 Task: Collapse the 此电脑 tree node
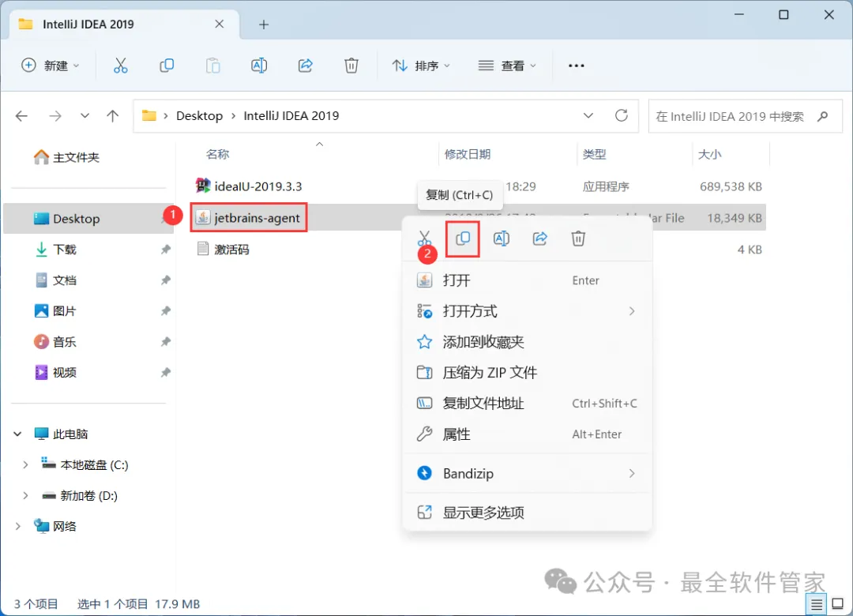click(x=17, y=434)
